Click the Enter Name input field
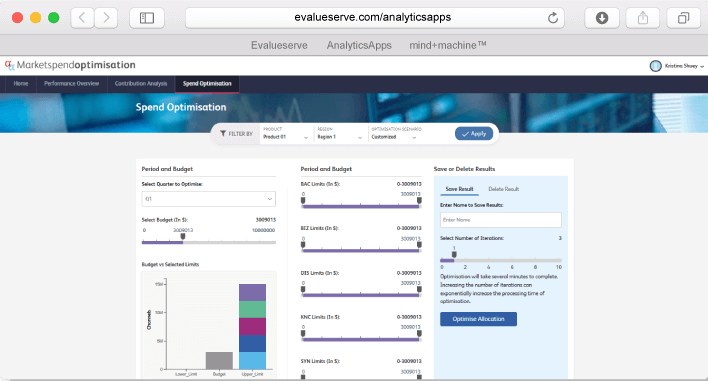 click(x=501, y=220)
